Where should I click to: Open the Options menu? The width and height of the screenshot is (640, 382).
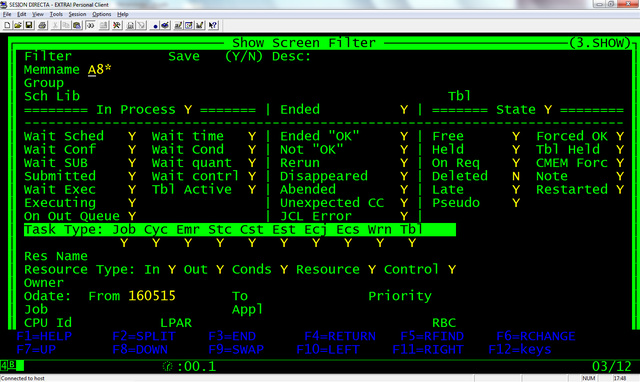(x=102, y=14)
